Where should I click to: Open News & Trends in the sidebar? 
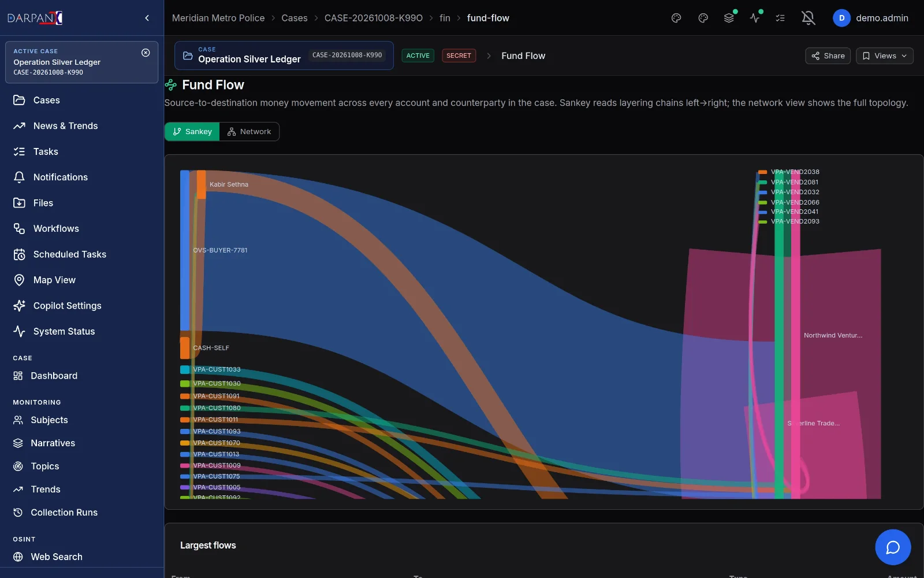(82, 125)
